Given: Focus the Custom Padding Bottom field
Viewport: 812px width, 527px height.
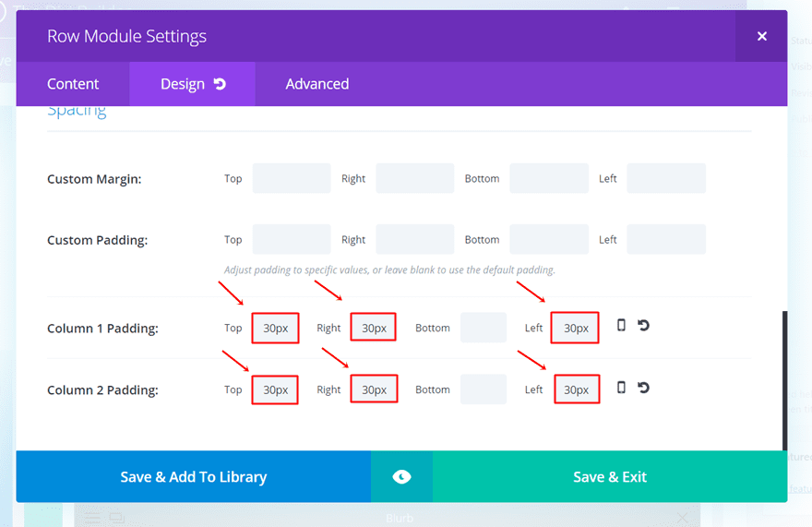Looking at the screenshot, I should point(549,239).
